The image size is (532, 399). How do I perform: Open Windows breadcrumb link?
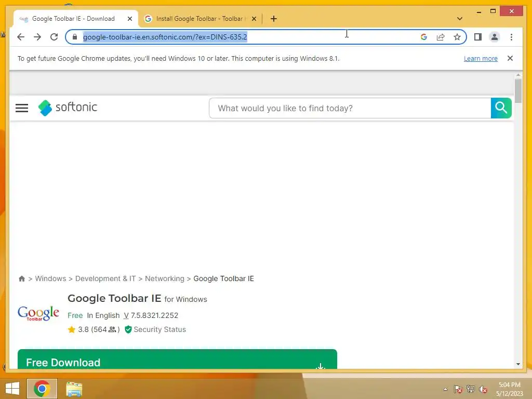pyautogui.click(x=50, y=278)
